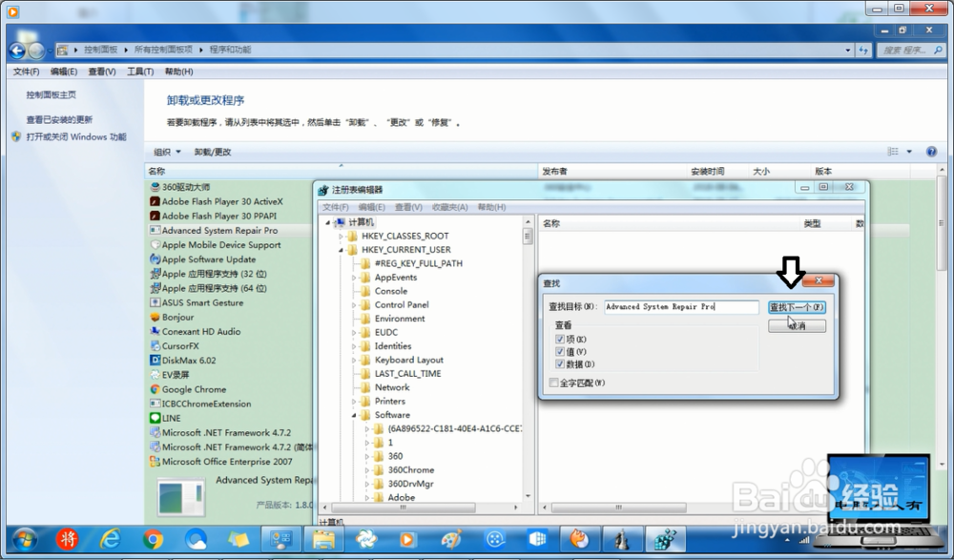954x560 pixels.
Task: Click the help question mark icon
Action: click(931, 152)
